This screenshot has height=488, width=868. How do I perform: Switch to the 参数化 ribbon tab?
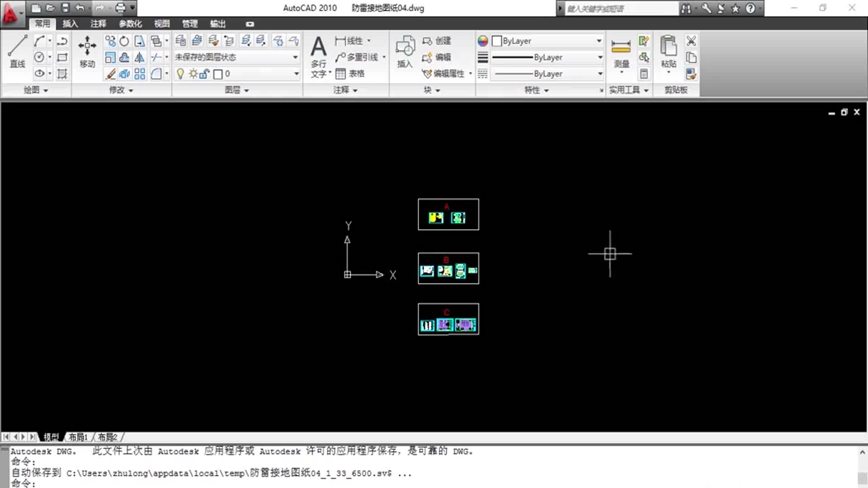click(130, 24)
